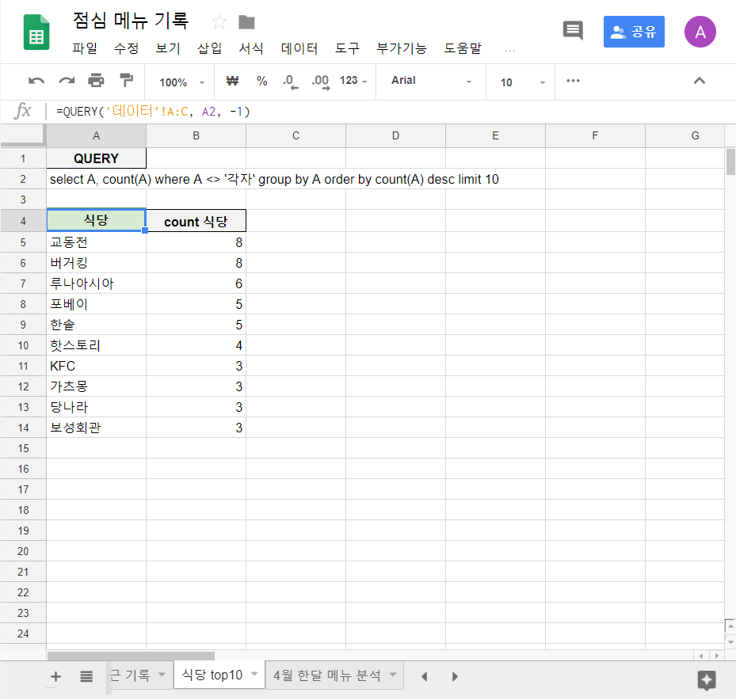The width and height of the screenshot is (736, 700).
Task: Collapse the toolbar with the caret arrow
Action: 699,81
